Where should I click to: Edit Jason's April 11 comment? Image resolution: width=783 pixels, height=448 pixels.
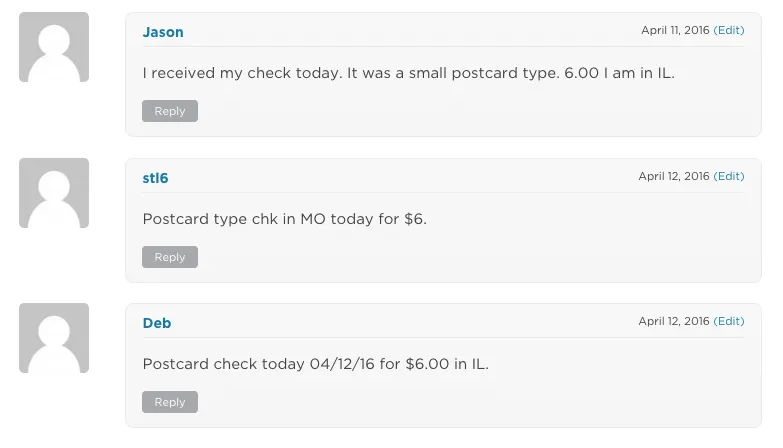click(x=729, y=30)
